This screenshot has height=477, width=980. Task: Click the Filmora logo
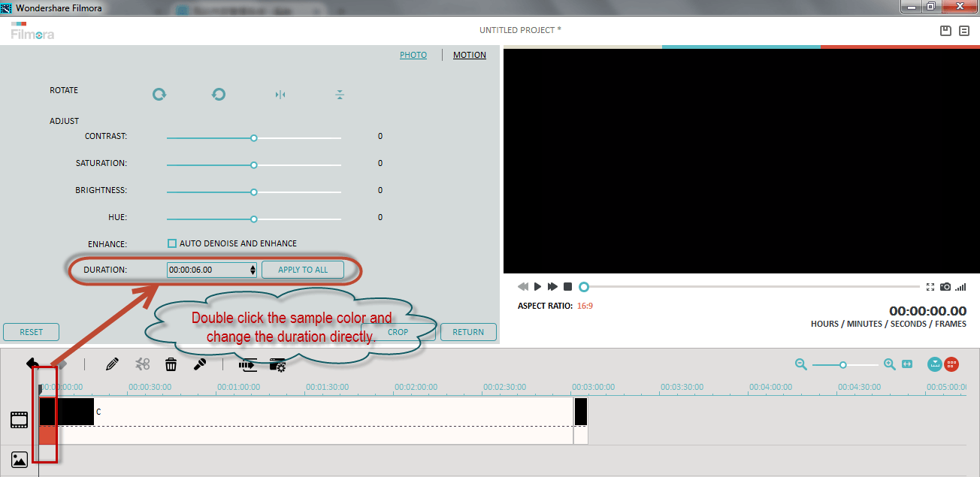pyautogui.click(x=32, y=31)
